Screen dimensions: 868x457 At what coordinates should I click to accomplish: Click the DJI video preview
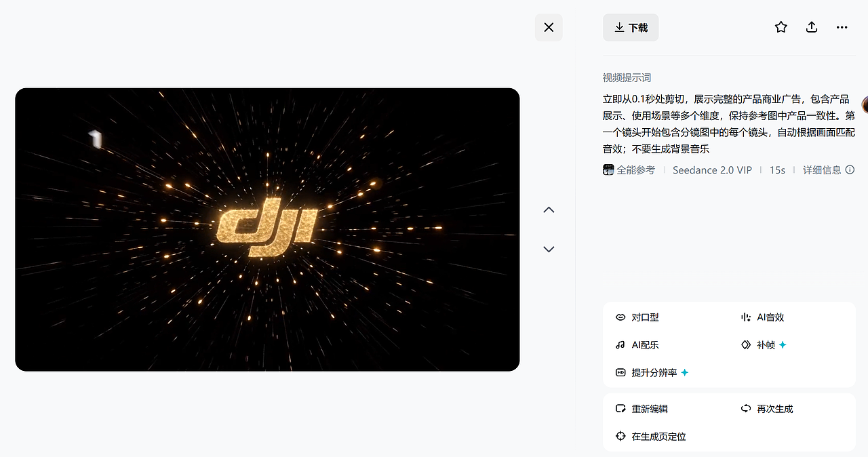tap(267, 229)
